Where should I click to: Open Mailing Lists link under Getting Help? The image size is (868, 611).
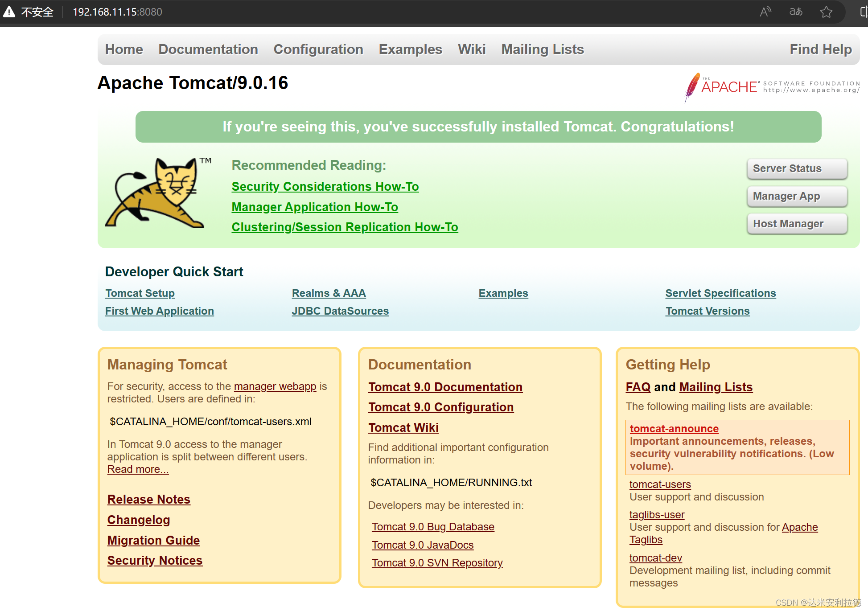pos(716,387)
